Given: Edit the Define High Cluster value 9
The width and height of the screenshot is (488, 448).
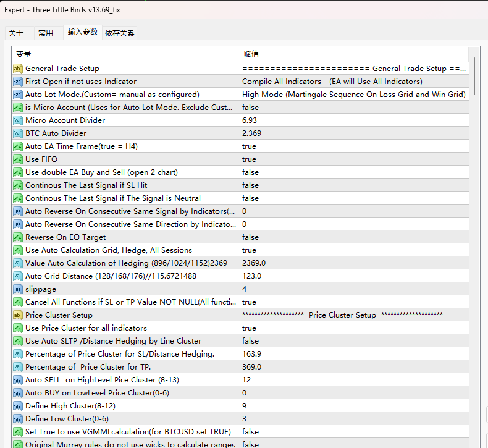Looking at the screenshot, I should (355, 405).
